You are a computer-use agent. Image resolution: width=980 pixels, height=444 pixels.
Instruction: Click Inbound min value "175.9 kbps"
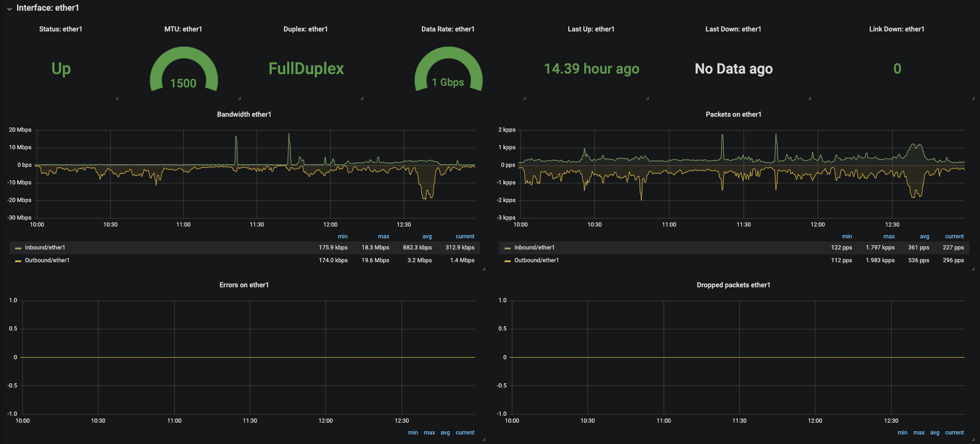coord(333,247)
